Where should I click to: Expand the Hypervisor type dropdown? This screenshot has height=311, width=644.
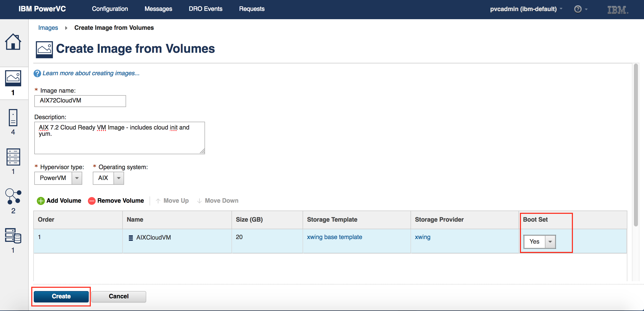(x=77, y=178)
